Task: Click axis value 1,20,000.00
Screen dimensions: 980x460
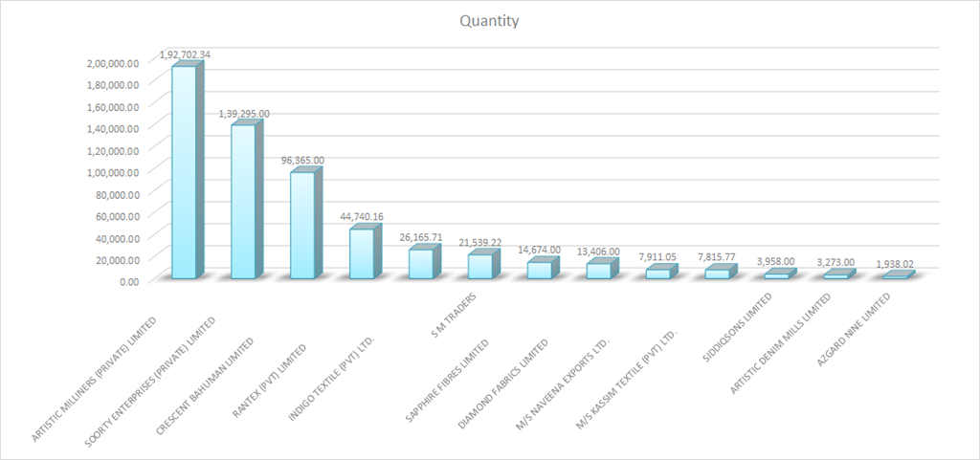Action: pos(113,150)
